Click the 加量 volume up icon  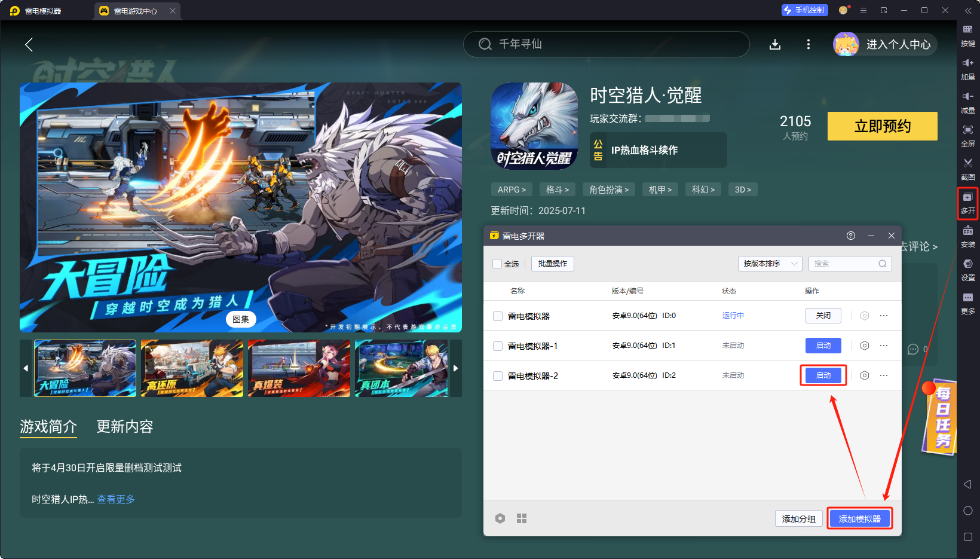coord(968,69)
